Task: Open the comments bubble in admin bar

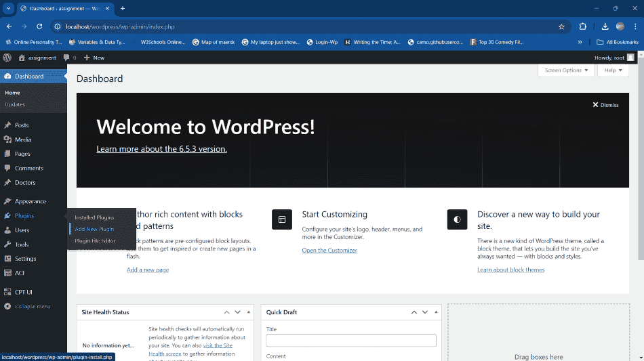Action: coord(66,58)
